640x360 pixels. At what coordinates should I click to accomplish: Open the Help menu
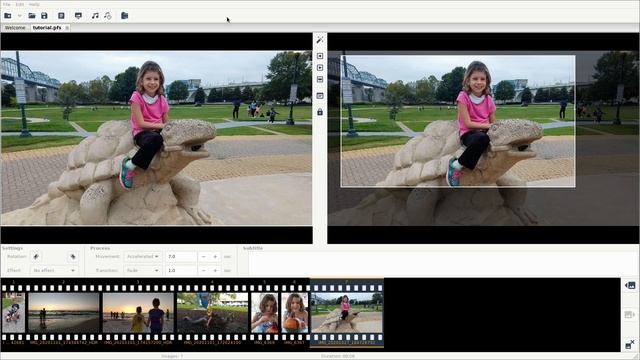pyautogui.click(x=34, y=4)
